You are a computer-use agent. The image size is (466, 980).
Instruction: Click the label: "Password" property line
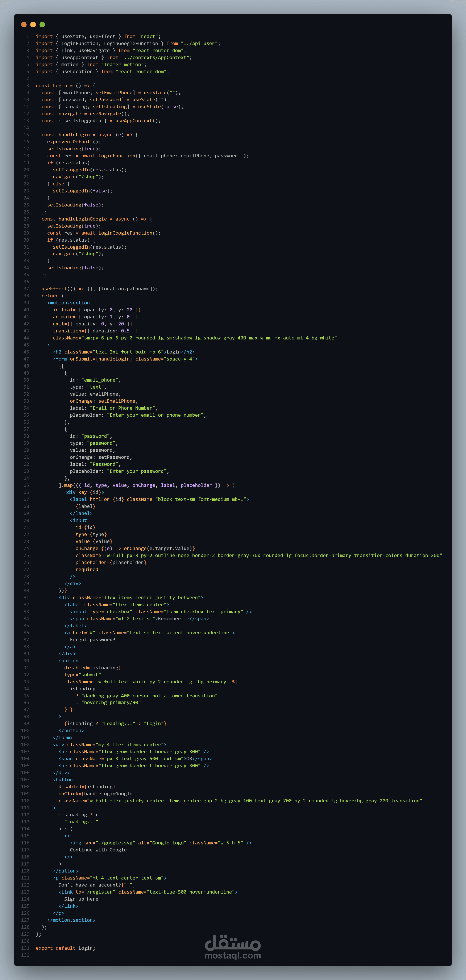click(x=95, y=464)
